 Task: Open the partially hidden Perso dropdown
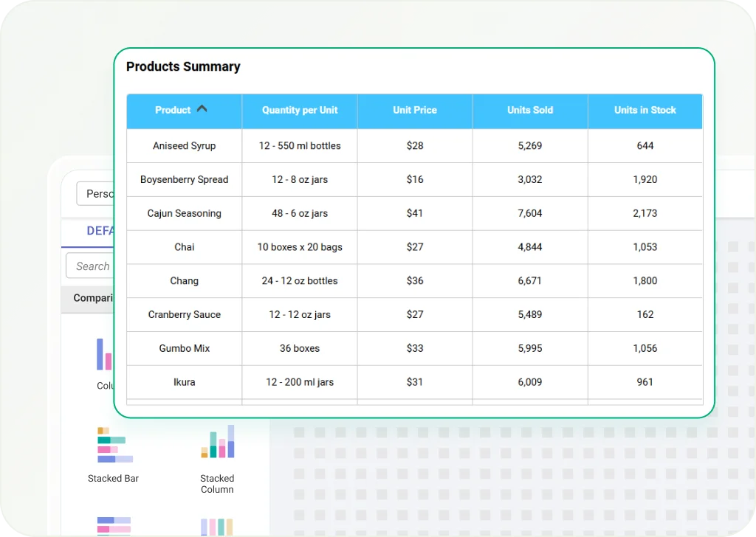96,194
